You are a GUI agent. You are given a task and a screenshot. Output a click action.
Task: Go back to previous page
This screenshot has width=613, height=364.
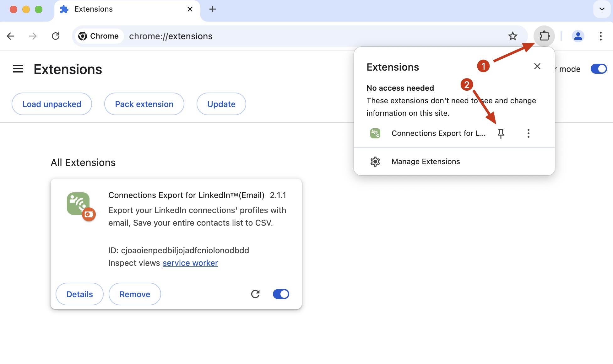point(10,36)
